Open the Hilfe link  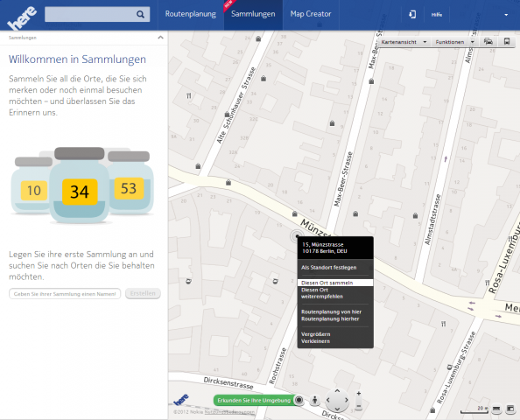pyautogui.click(x=437, y=15)
